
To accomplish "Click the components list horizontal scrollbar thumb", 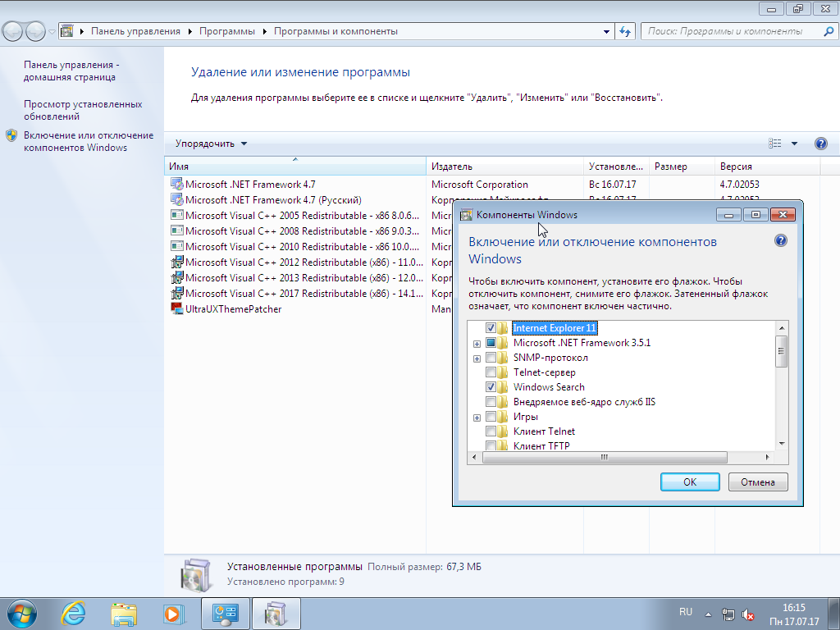I will 605,458.
